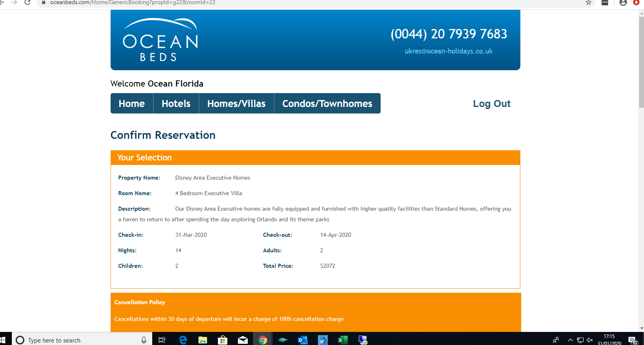Open Outlook from the taskbar
Screen dimensions: 644x345
[303, 340]
